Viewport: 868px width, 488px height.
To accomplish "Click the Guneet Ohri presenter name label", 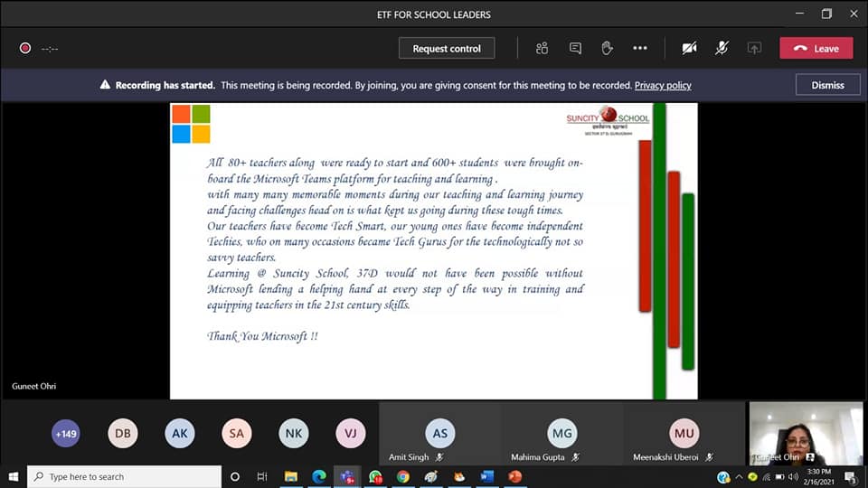I will click(x=33, y=386).
